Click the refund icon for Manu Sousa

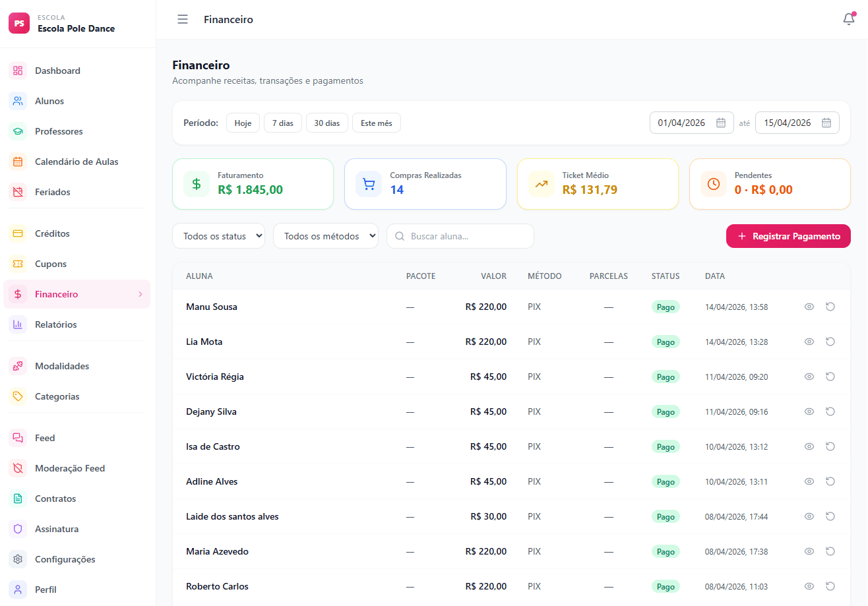[830, 307]
